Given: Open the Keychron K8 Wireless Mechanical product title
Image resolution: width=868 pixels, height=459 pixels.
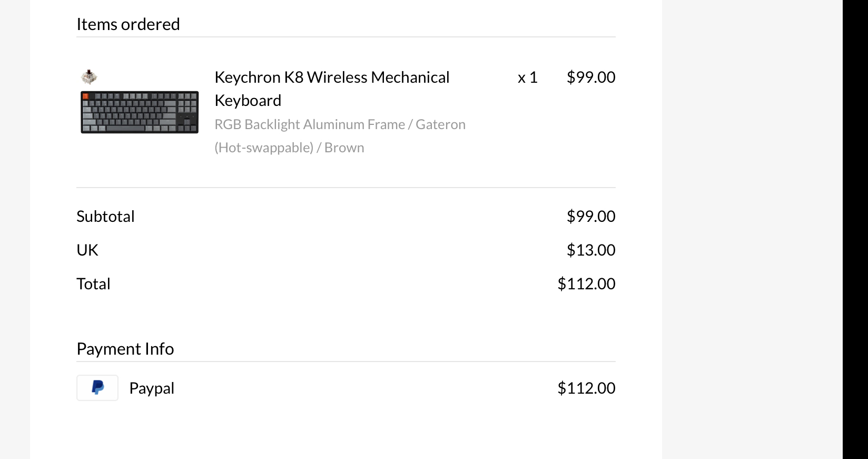Looking at the screenshot, I should pos(332,77).
